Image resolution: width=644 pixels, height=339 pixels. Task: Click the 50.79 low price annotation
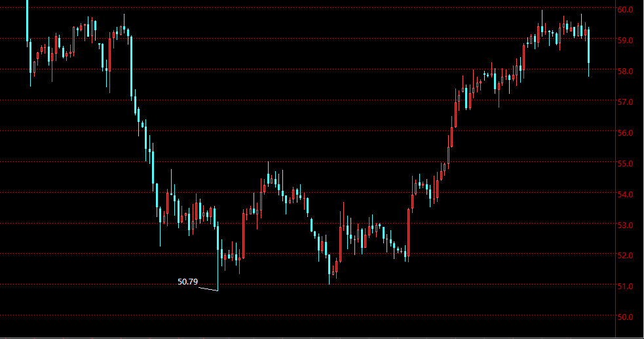(x=187, y=282)
